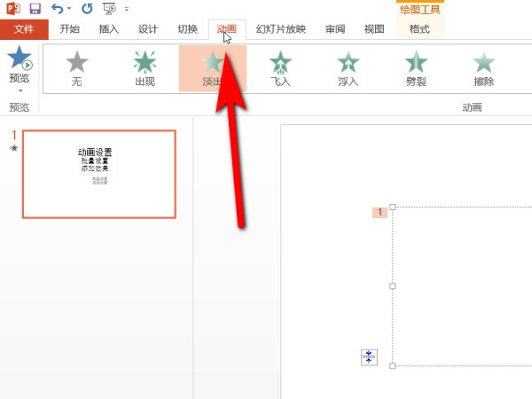Save the presentation with the floppy icon
Viewport: 532px width, 399px height.
[x=35, y=9]
